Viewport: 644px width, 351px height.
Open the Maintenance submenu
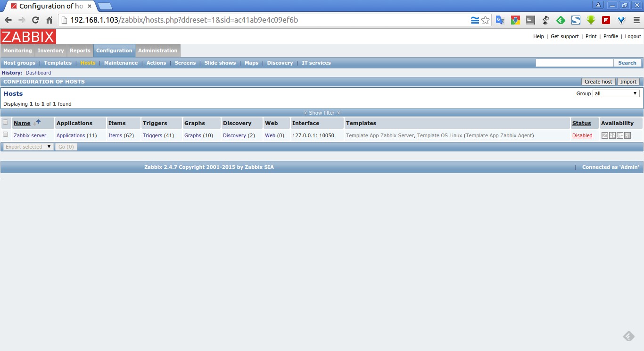(121, 63)
